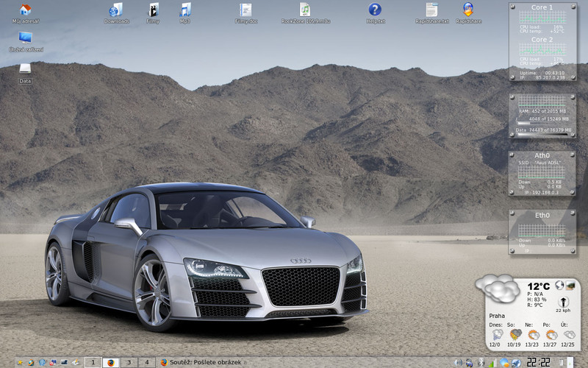
Task: Click the Core 1 CPU graph
Action: 542,17
